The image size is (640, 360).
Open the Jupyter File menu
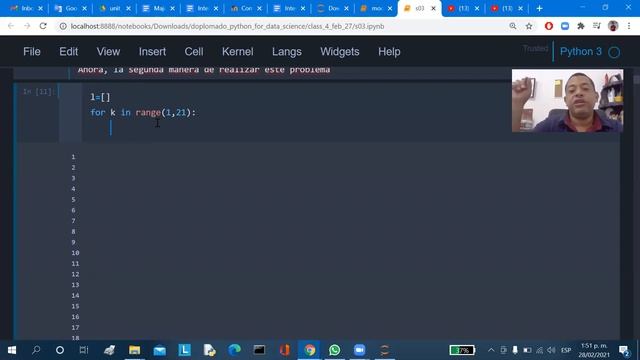tap(32, 52)
